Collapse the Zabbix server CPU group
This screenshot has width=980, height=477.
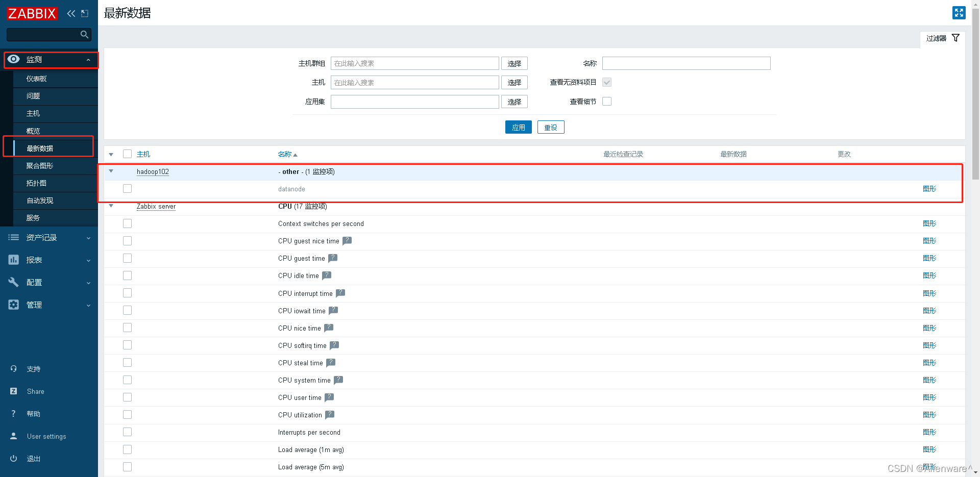pyautogui.click(x=111, y=206)
